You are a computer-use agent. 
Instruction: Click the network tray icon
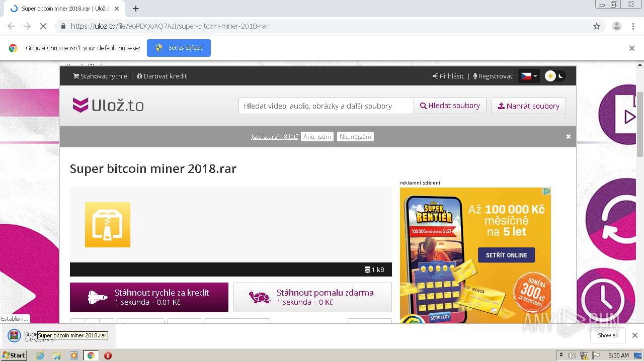[585, 355]
